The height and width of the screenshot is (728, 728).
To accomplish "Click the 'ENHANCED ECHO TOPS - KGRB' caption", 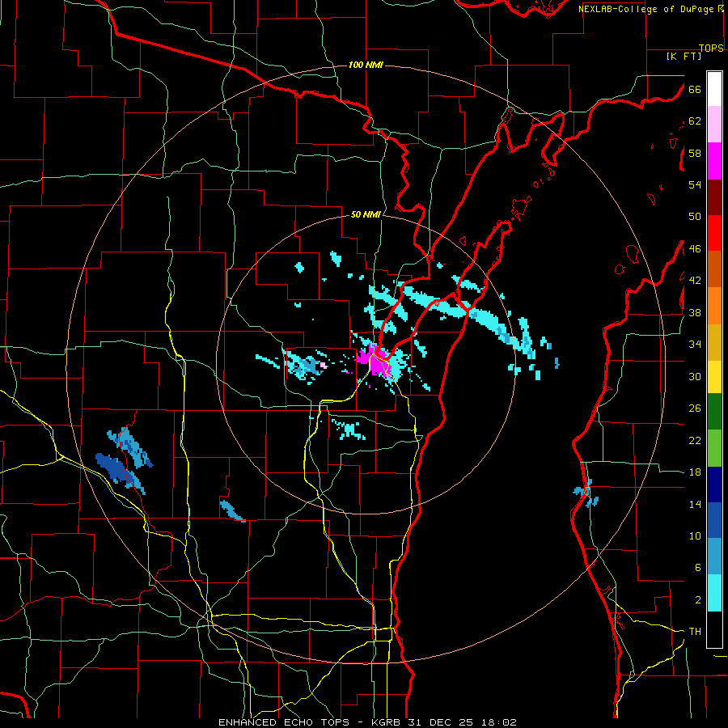I will (x=311, y=722).
